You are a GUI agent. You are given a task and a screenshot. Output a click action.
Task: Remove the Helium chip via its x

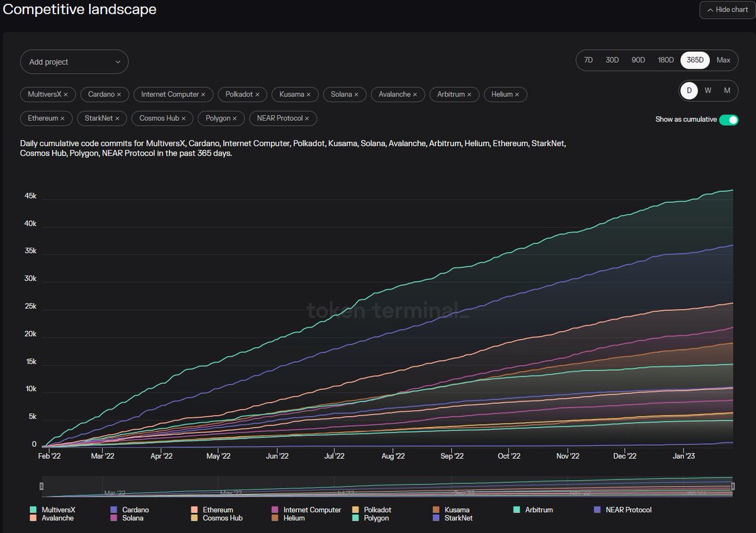coord(517,95)
